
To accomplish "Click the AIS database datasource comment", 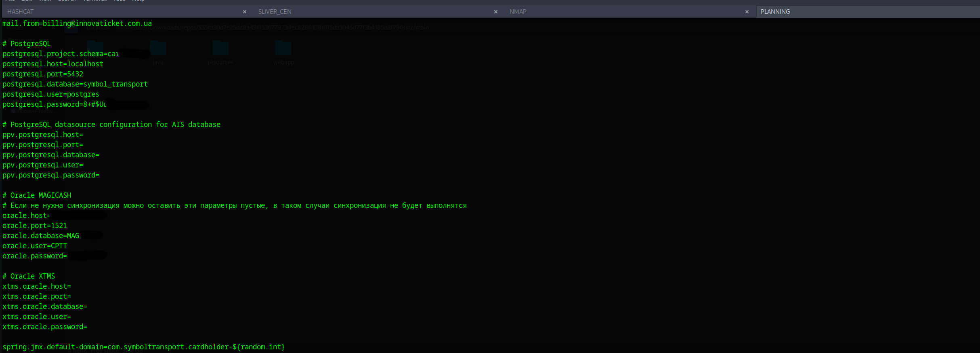I will coord(111,125).
